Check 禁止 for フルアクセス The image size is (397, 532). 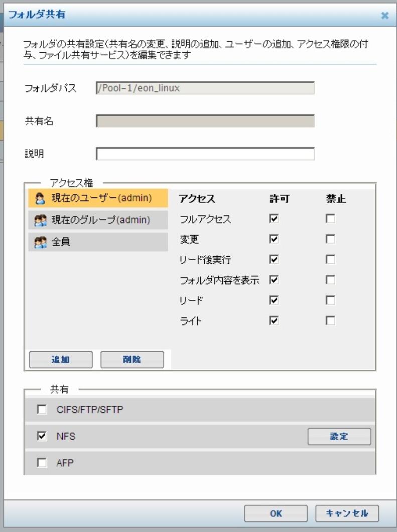[x=331, y=219]
